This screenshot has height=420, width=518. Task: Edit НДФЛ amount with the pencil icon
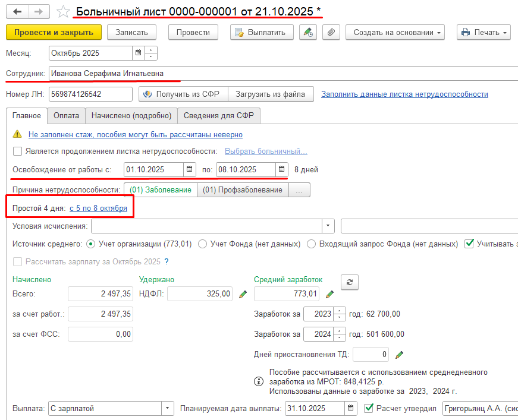pos(243,294)
